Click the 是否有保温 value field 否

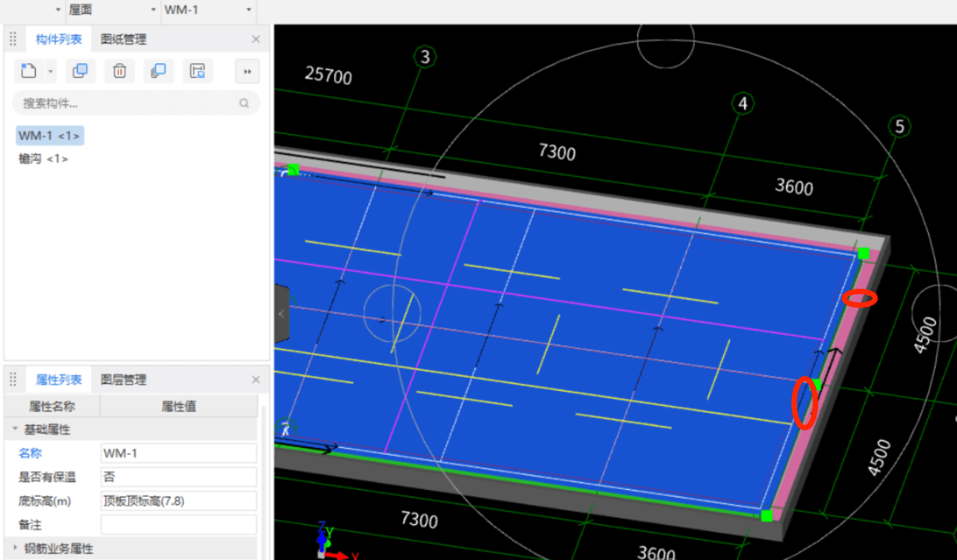[178, 478]
